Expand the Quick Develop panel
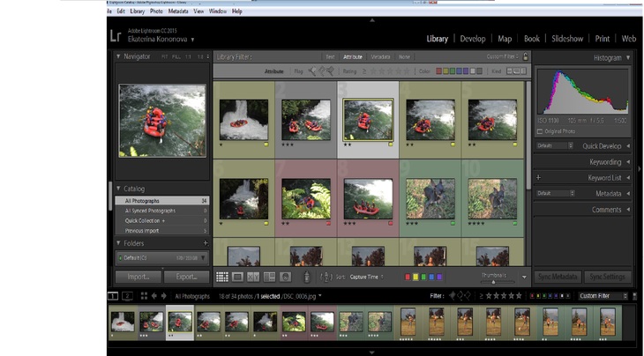 pos(628,146)
